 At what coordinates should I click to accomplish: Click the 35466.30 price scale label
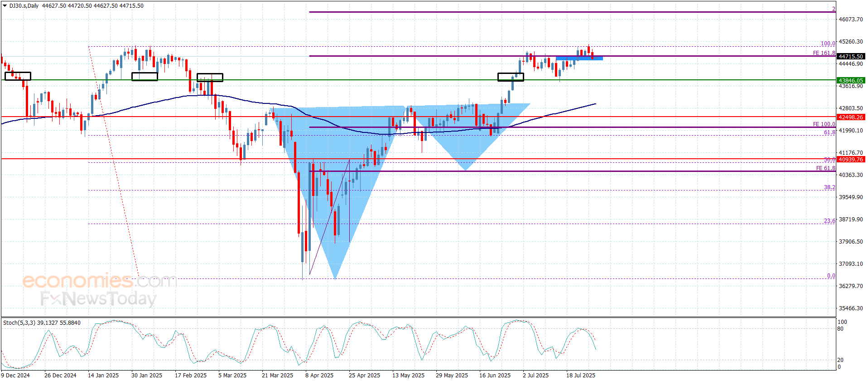pyautogui.click(x=851, y=308)
